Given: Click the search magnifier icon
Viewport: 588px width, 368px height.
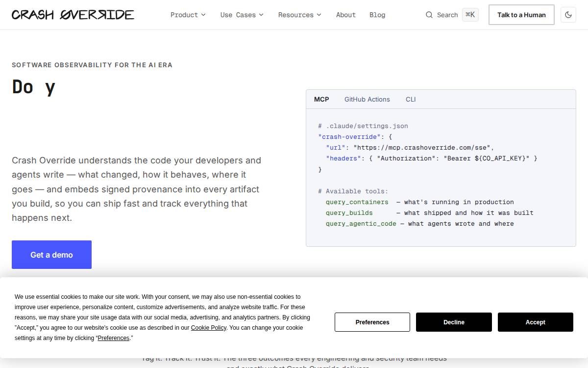Looking at the screenshot, I should (429, 15).
